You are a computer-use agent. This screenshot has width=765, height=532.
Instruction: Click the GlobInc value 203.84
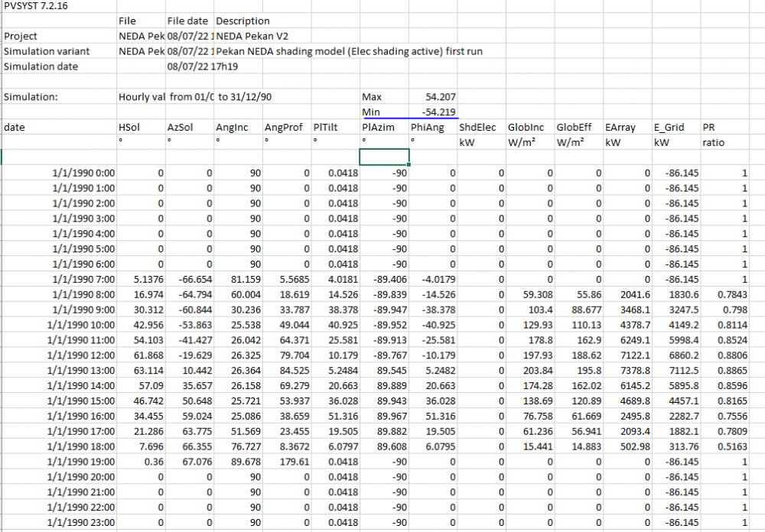pyautogui.click(x=537, y=370)
